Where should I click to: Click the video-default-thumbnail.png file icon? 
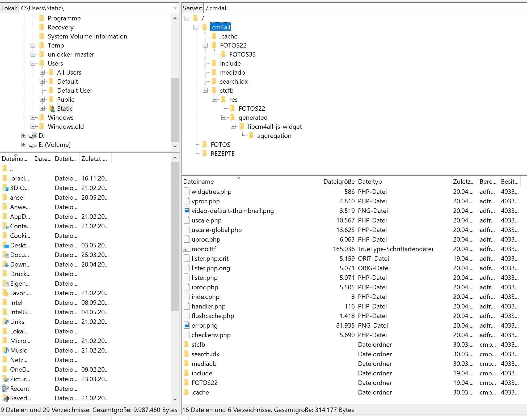187,211
